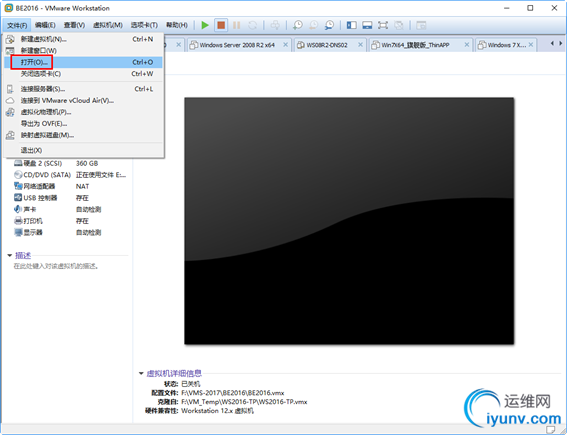Click the take snapshot icon
This screenshot has height=435, width=567.
(x=298, y=25)
